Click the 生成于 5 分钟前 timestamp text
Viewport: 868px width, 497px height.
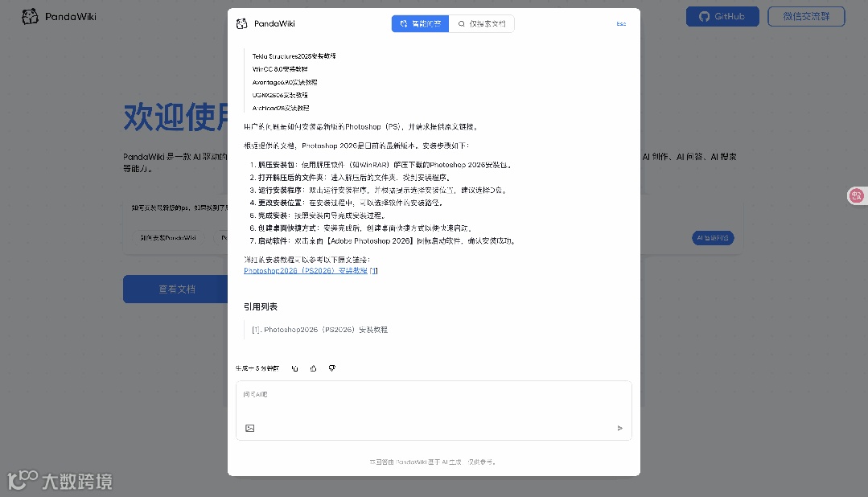click(x=257, y=368)
